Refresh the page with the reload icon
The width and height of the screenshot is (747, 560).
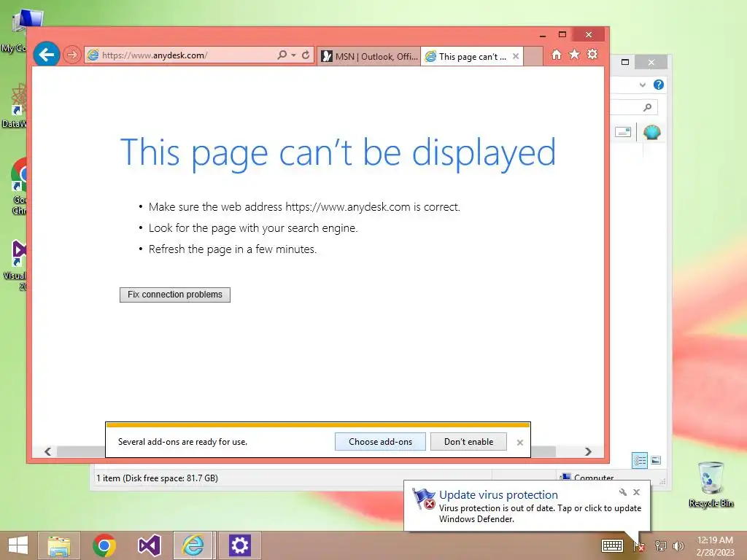click(306, 55)
